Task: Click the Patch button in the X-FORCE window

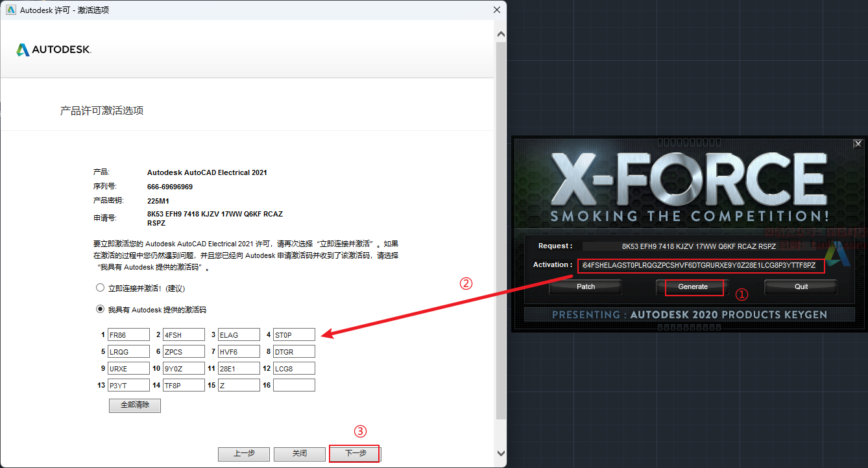Action: coord(586,287)
